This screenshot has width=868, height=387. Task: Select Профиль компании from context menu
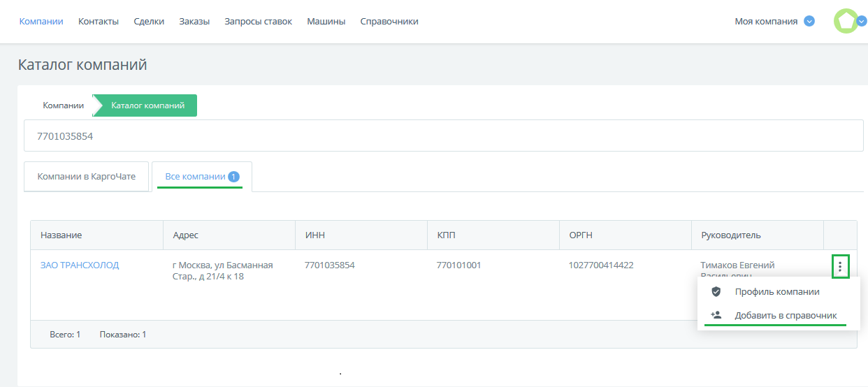(779, 292)
